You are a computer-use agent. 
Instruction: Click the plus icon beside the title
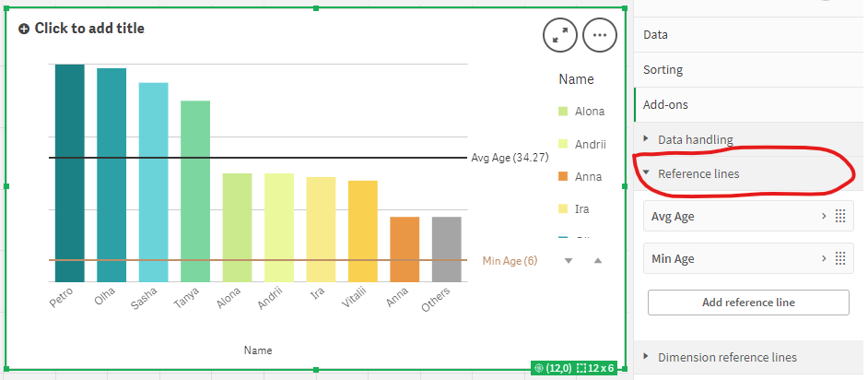click(24, 29)
